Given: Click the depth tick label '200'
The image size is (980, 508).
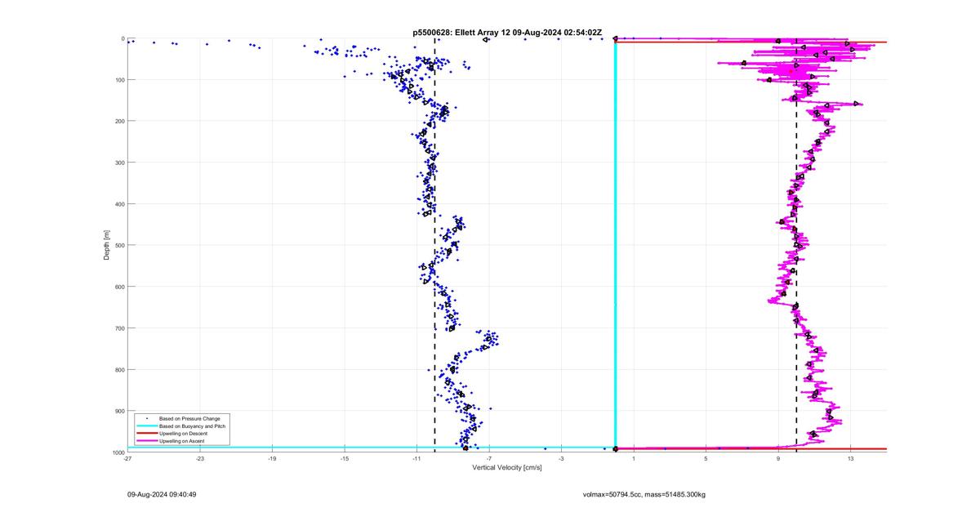Looking at the screenshot, I should (x=119, y=121).
